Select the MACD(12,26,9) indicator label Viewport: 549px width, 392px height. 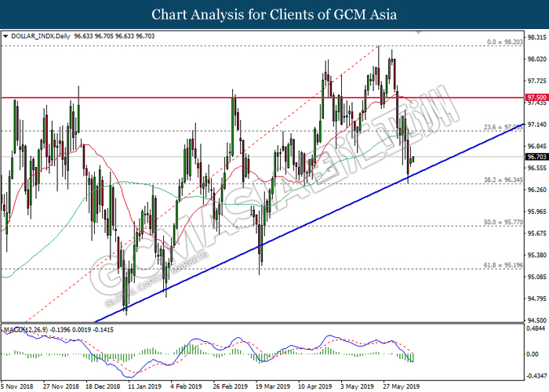pyautogui.click(x=28, y=328)
